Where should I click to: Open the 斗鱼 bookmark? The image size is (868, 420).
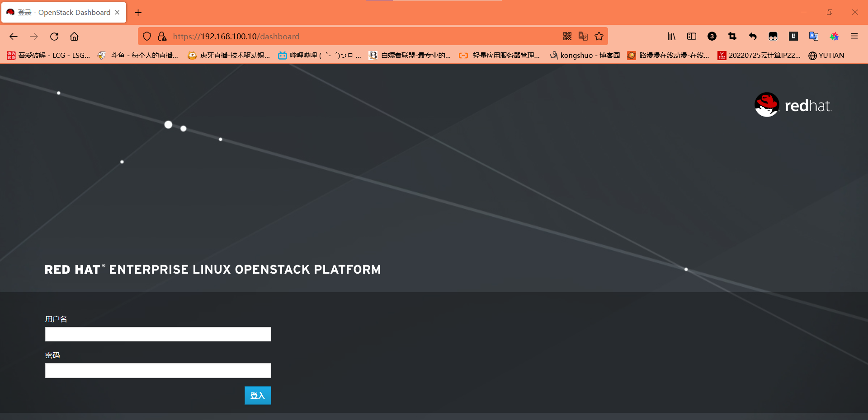(x=138, y=56)
